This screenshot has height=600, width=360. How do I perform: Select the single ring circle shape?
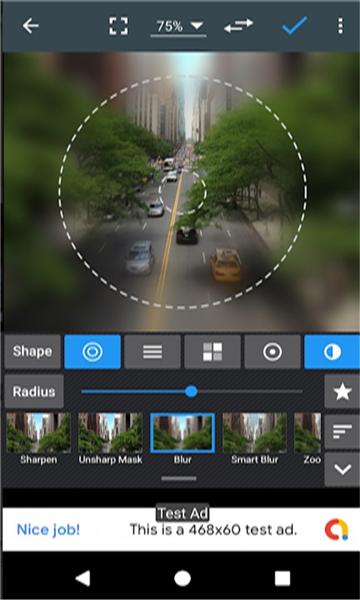(272, 352)
